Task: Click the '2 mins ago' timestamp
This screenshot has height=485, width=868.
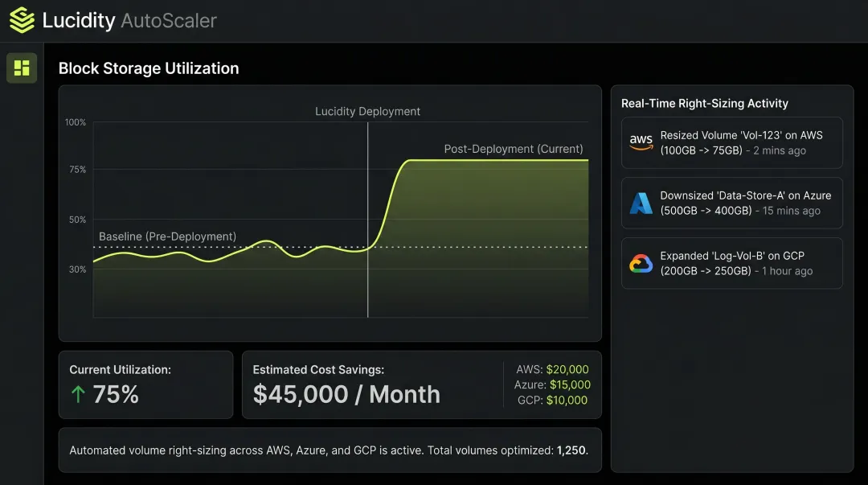Action: (780, 150)
